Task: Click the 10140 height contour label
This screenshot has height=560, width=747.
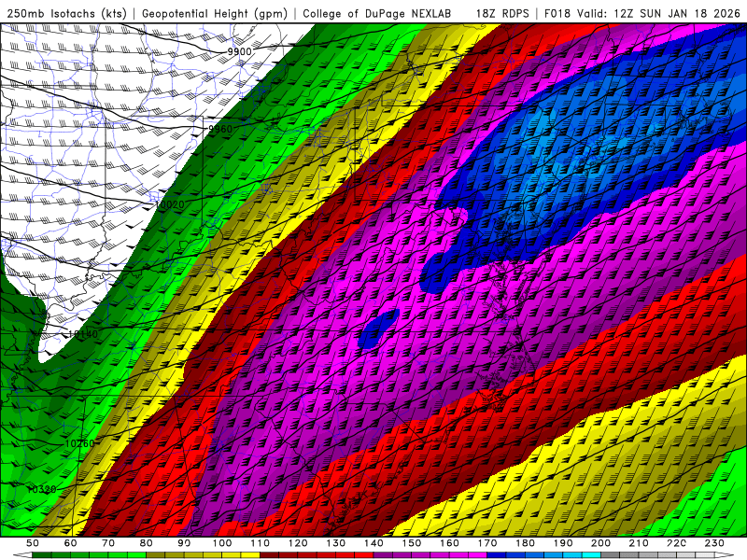Action: [x=83, y=334]
